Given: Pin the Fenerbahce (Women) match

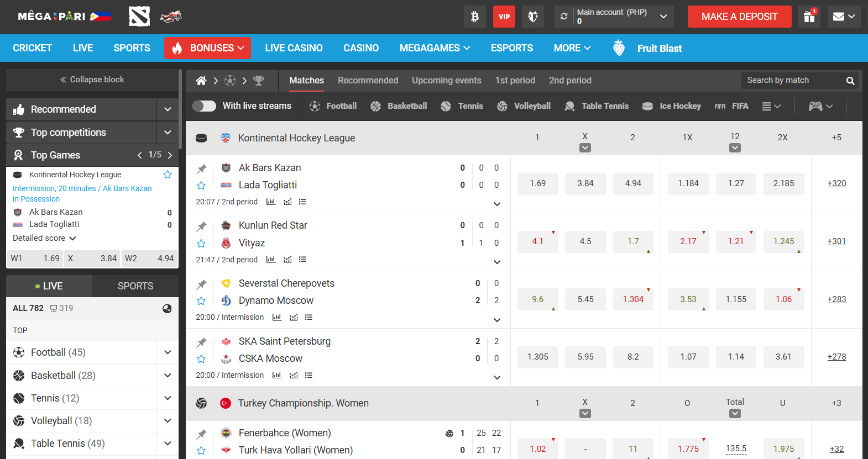Looking at the screenshot, I should point(202,434).
